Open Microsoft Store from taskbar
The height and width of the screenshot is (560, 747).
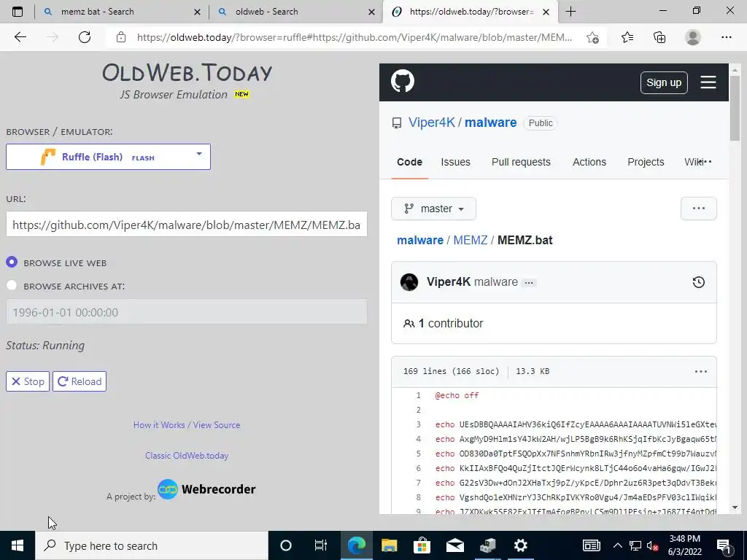(422, 545)
